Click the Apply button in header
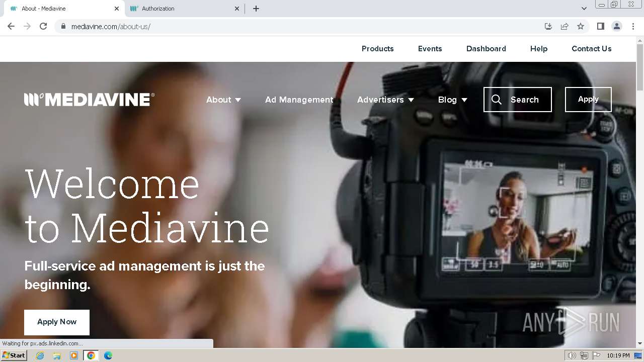 coord(588,100)
